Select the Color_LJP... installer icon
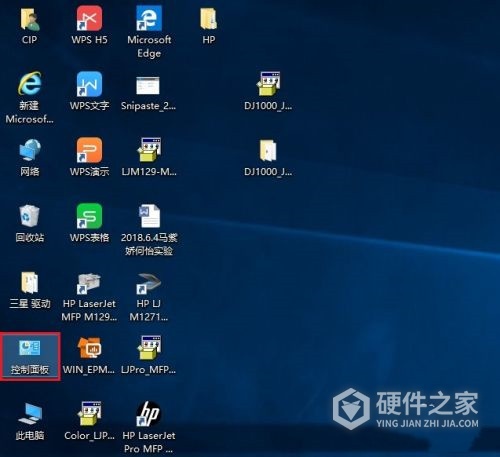The image size is (500, 457). coord(89,413)
